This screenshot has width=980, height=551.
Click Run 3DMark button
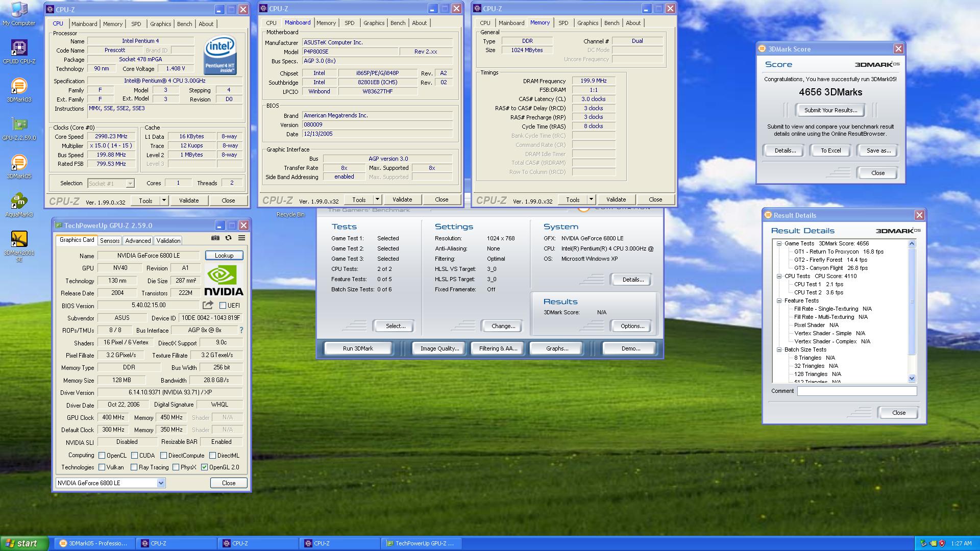pyautogui.click(x=358, y=348)
